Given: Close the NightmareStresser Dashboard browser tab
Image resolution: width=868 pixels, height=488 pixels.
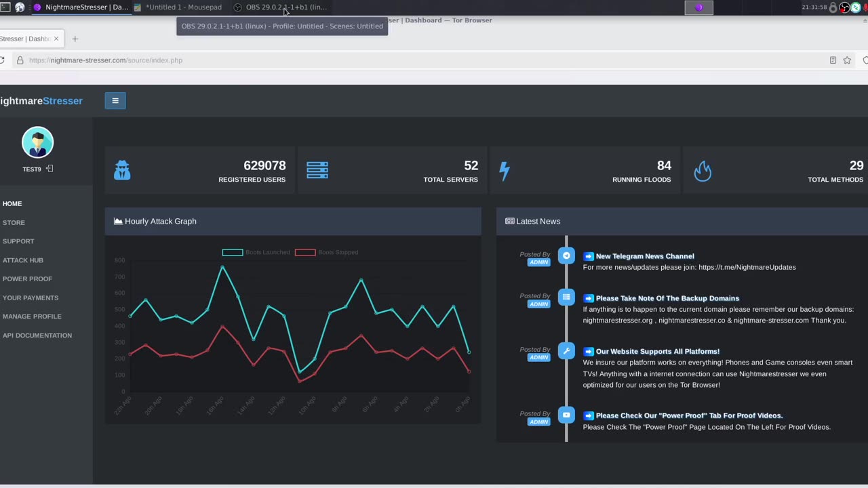Looking at the screenshot, I should tap(56, 39).
